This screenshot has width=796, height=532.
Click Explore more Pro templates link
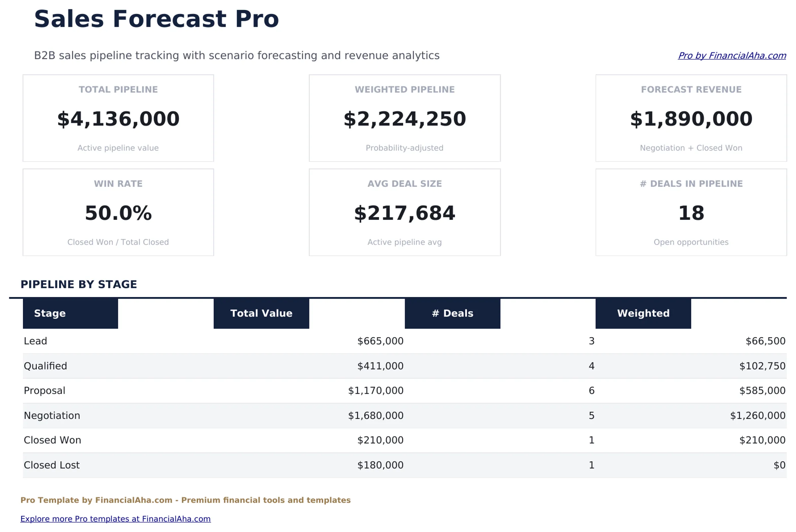(115, 519)
